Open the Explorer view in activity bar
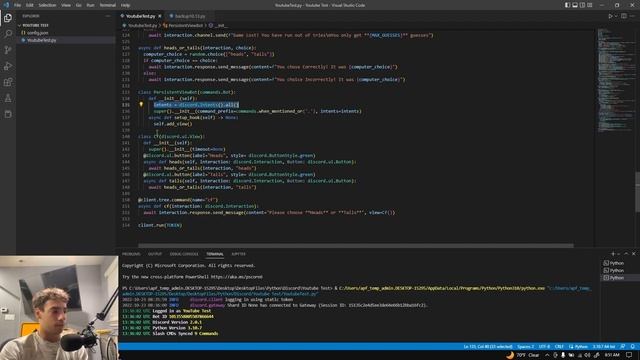The image size is (640, 360). 8,18
